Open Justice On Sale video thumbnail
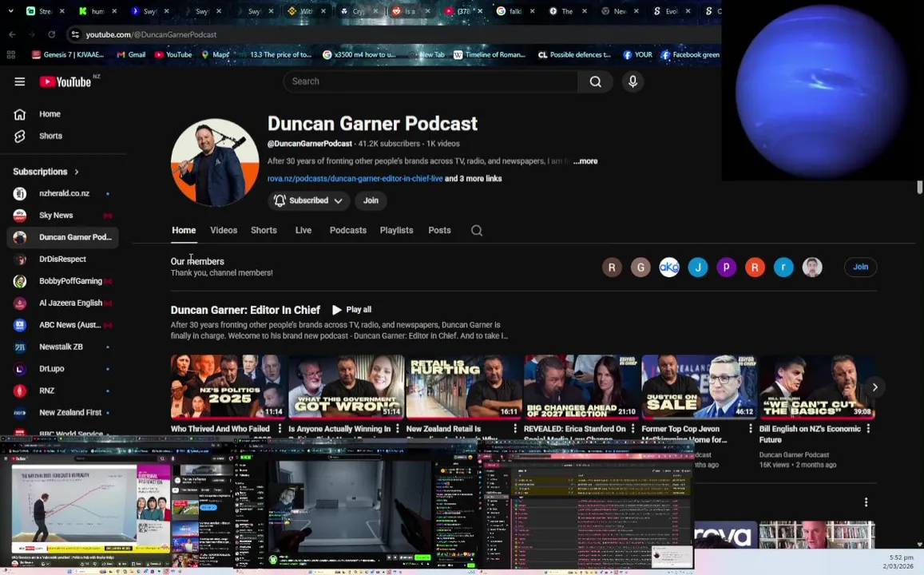Screen dimensions: 924x575 click(x=699, y=387)
